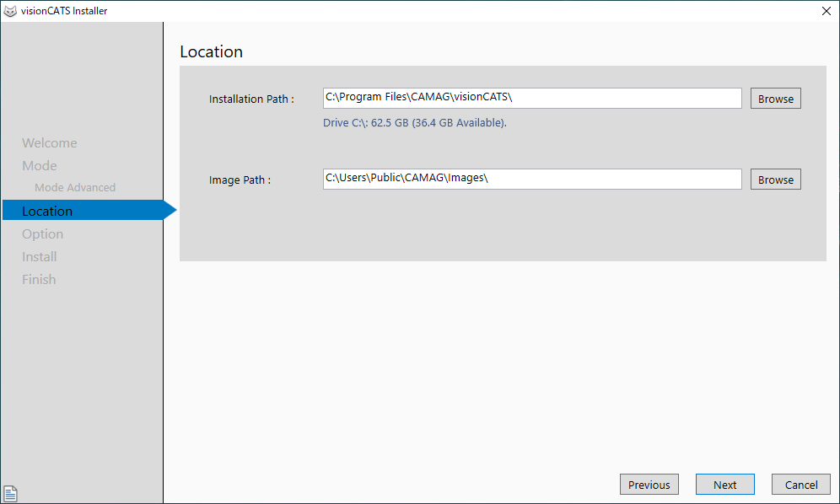
Task: Browse for the installation path folder
Action: 775,99
